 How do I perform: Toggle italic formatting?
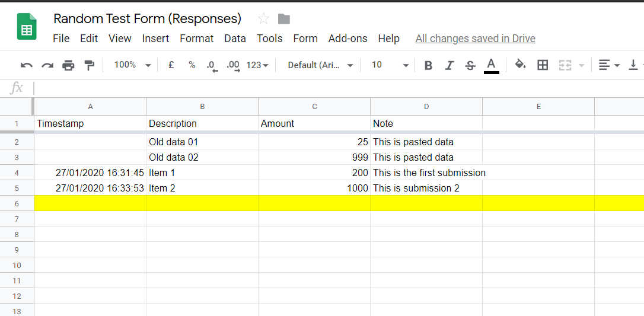click(x=449, y=65)
